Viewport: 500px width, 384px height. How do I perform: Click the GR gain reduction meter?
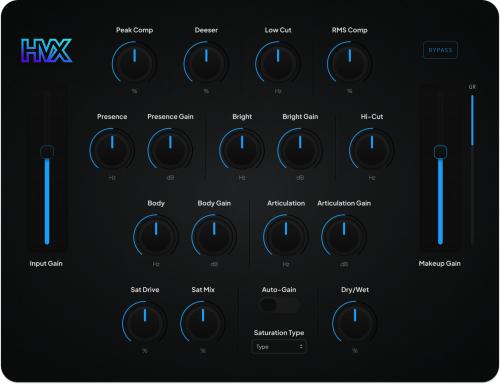[x=472, y=169]
